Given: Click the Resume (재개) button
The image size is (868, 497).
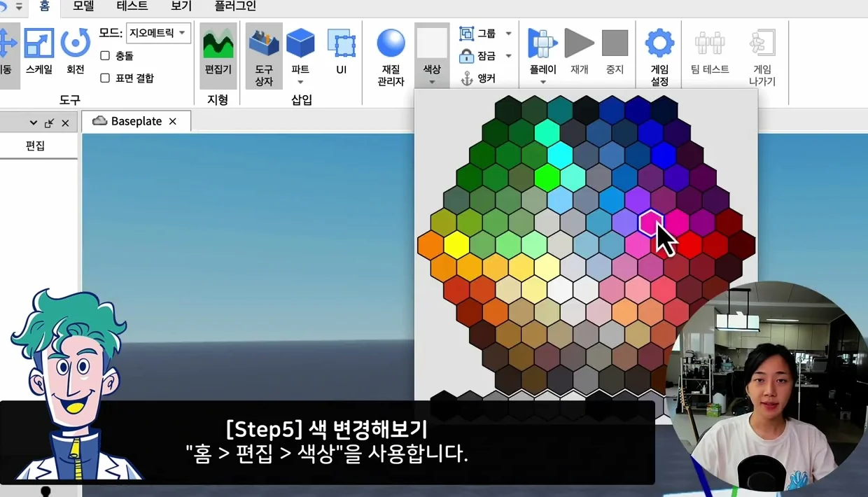Looking at the screenshot, I should click(579, 43).
